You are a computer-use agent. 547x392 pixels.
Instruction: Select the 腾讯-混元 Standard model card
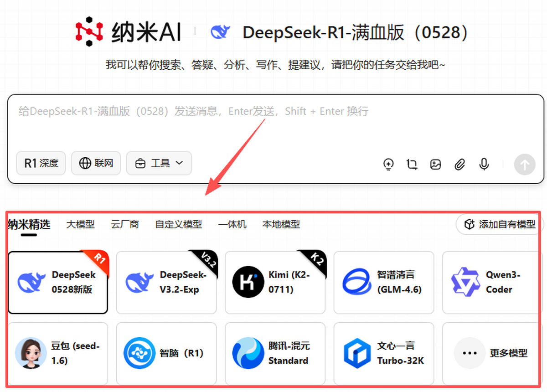pos(275,354)
